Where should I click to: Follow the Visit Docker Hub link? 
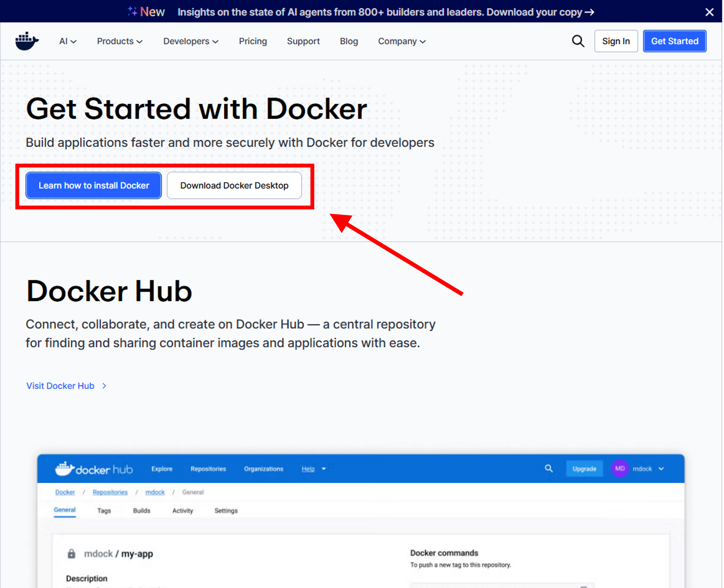(x=60, y=386)
